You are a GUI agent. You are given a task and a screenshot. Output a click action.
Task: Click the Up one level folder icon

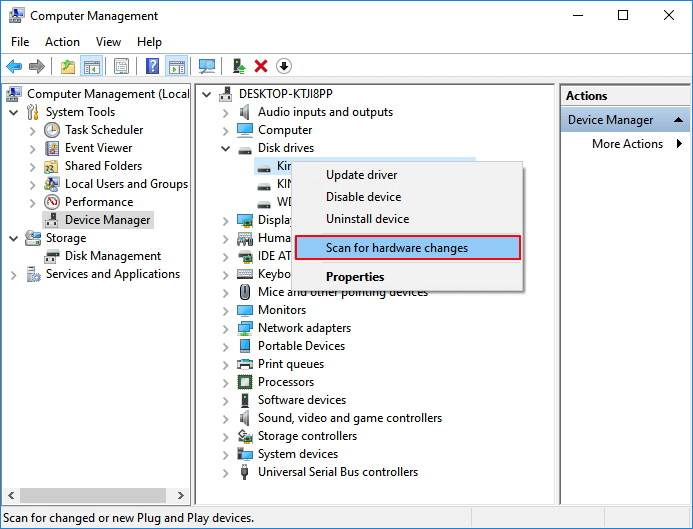coord(67,66)
